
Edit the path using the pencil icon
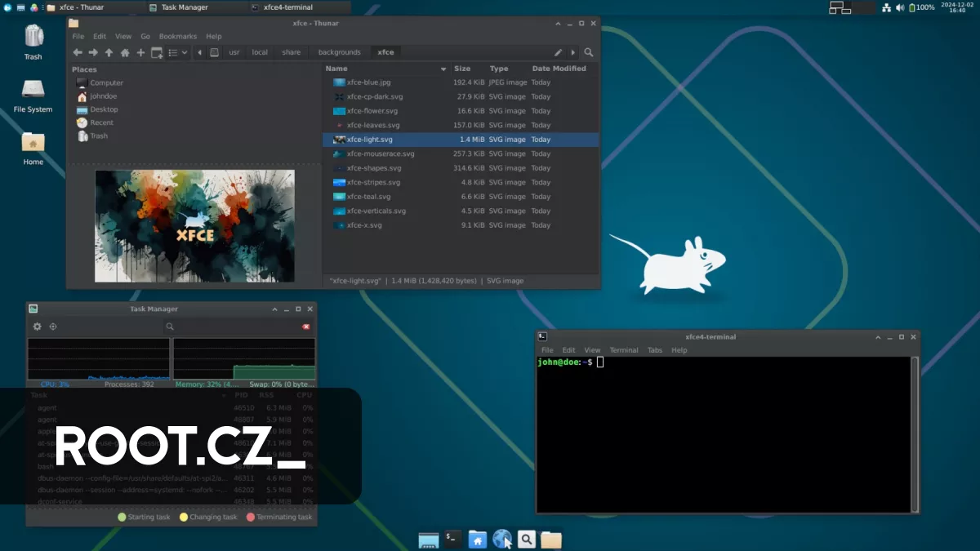[x=559, y=52]
